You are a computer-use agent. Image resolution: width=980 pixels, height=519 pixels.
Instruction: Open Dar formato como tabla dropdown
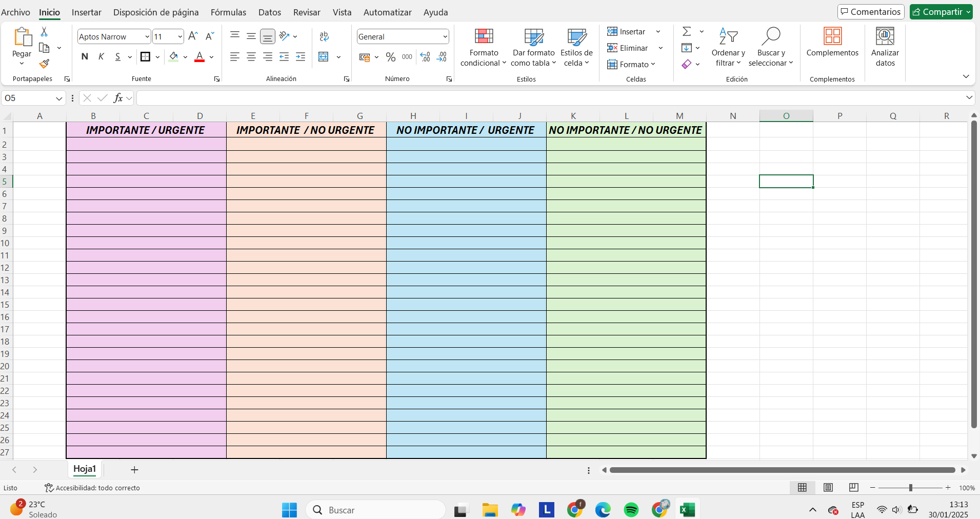tap(533, 48)
